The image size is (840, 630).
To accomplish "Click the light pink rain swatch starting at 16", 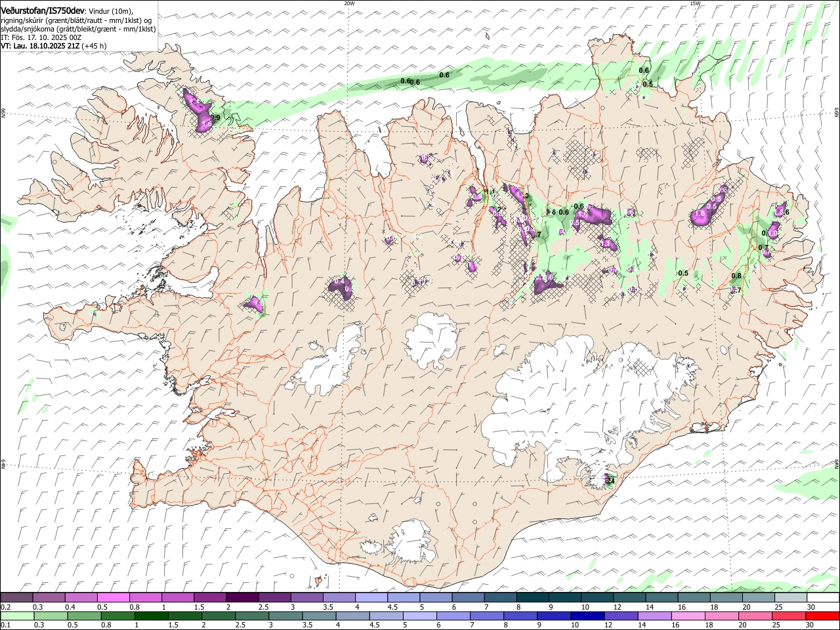I will (x=688, y=616).
